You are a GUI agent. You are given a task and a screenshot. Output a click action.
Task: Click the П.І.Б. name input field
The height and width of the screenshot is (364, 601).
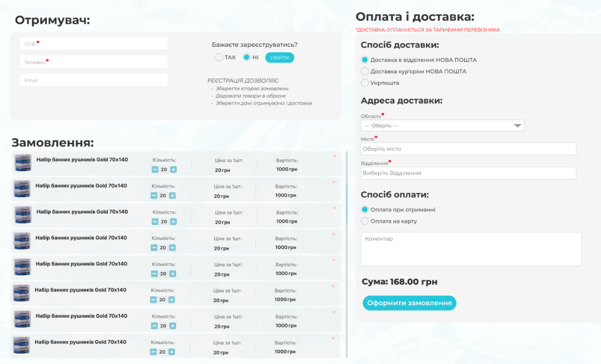pyautogui.click(x=94, y=44)
